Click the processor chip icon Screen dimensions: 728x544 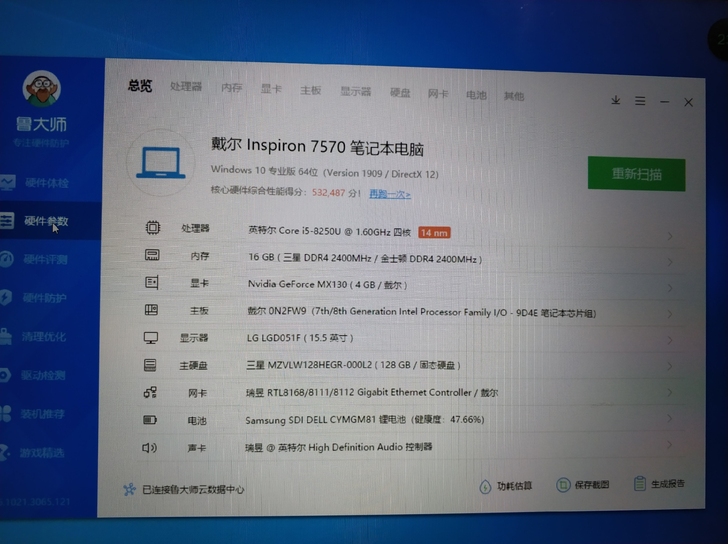click(x=153, y=227)
